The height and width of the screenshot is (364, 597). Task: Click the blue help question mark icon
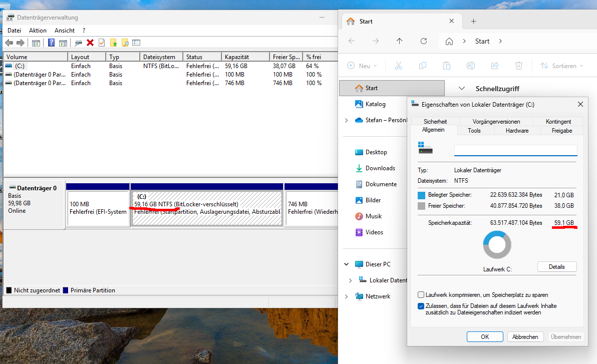[51, 43]
